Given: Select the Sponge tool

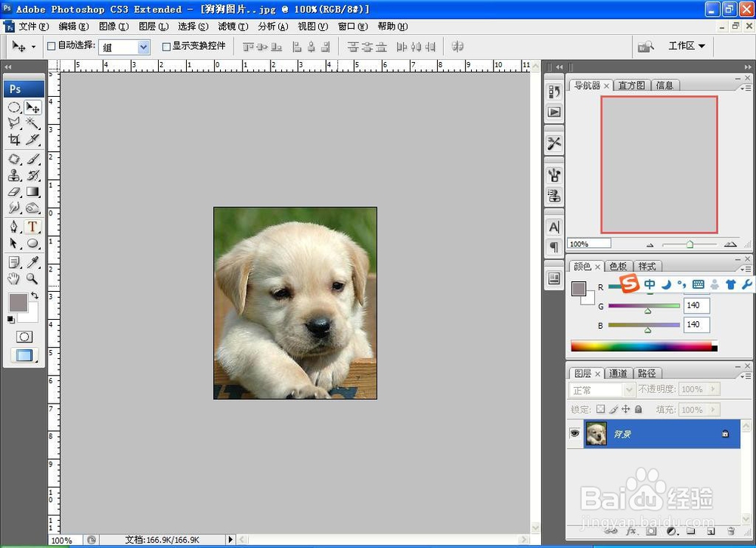Looking at the screenshot, I should click(33, 208).
